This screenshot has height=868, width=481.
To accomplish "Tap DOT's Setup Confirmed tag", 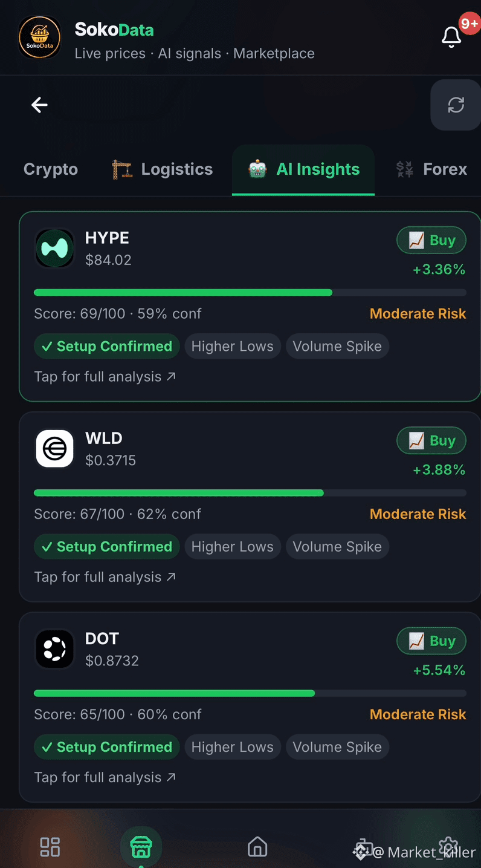I will pyautogui.click(x=107, y=747).
